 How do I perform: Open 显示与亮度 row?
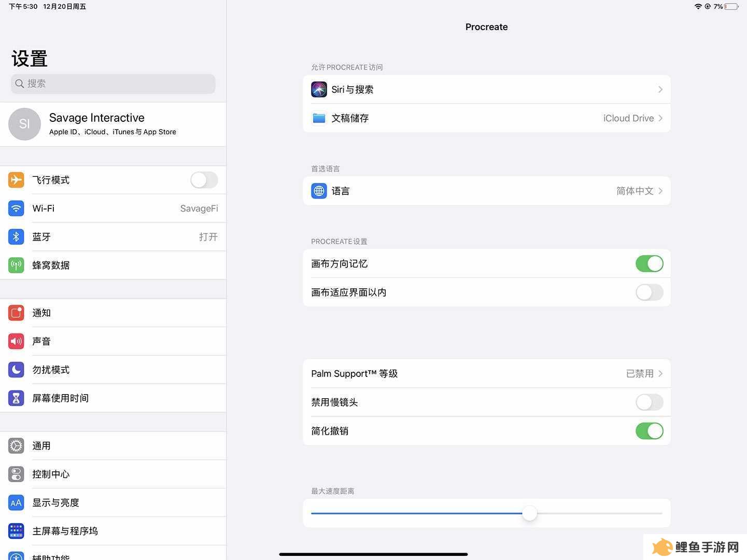[113, 503]
